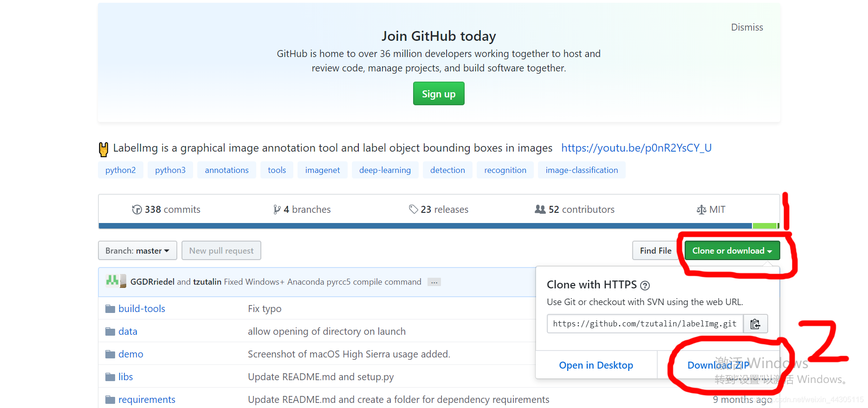Select the image-classification topic tag
868x408 pixels.
coord(582,170)
